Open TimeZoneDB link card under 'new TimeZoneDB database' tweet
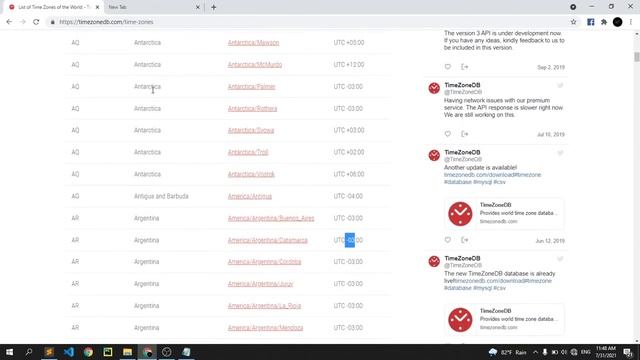This screenshot has width=640, height=360. (x=504, y=320)
